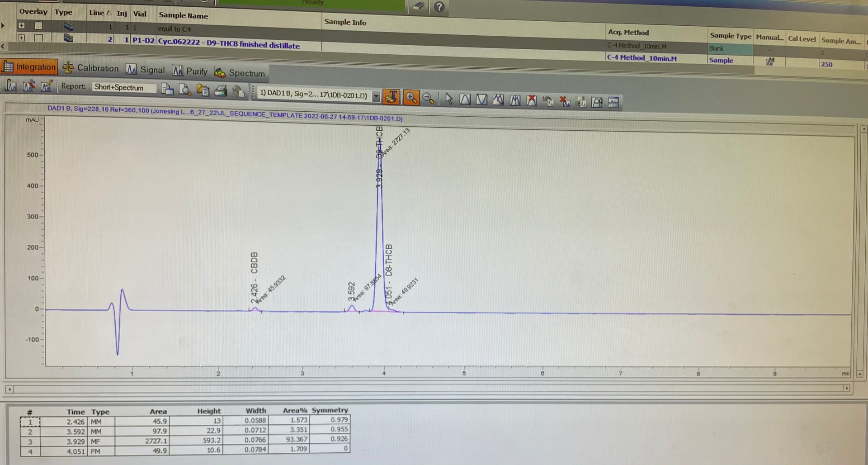
Task: Open the DAD1 B signal dropdown
Action: pos(376,96)
